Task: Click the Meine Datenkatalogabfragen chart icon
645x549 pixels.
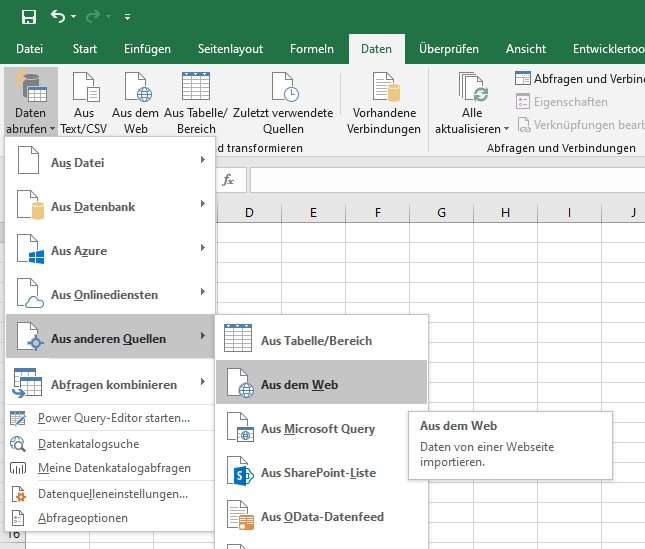Action: click(18, 468)
